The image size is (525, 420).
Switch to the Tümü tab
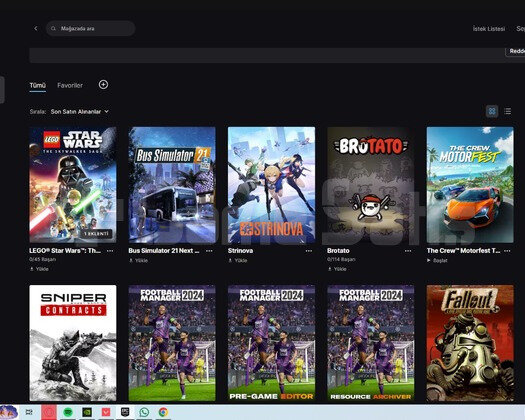38,85
